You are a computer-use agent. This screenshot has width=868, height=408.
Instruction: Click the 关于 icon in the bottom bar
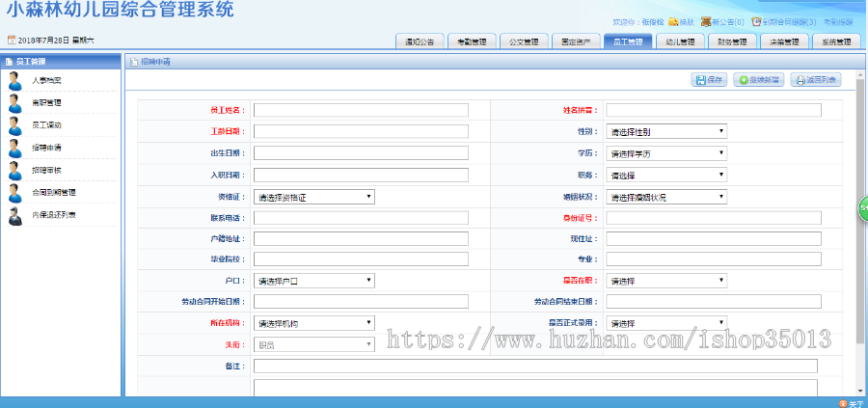(x=843, y=403)
